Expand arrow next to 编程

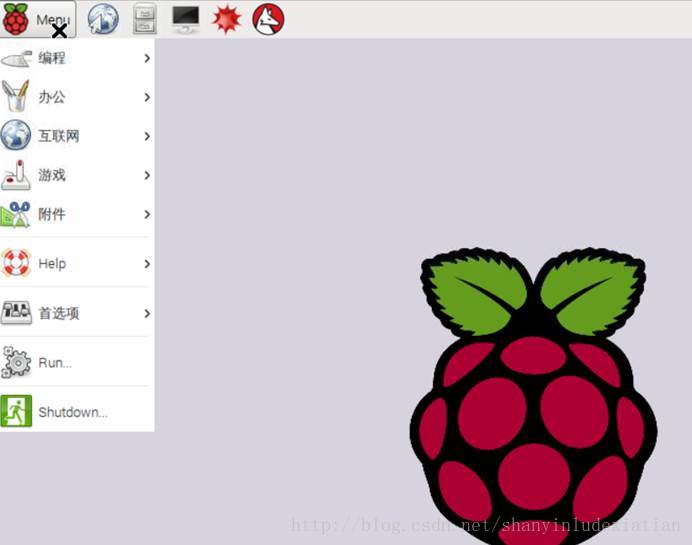click(x=147, y=58)
